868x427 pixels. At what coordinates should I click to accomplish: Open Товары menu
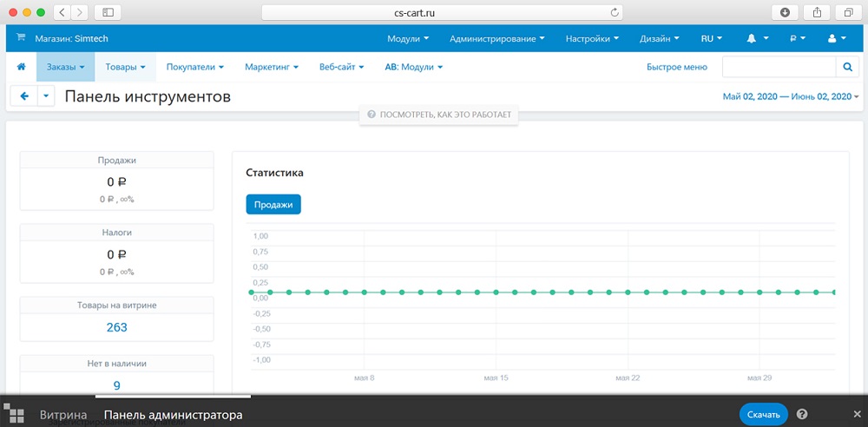click(125, 67)
